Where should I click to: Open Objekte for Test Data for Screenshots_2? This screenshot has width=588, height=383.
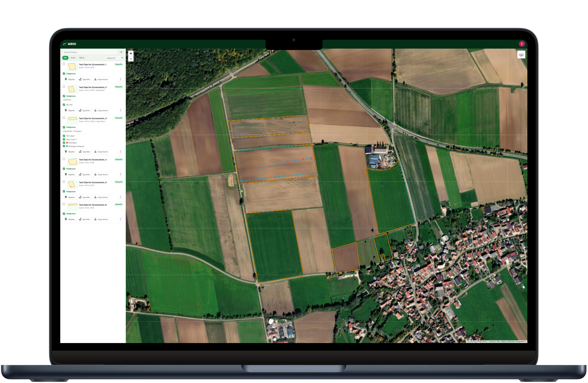70,111
